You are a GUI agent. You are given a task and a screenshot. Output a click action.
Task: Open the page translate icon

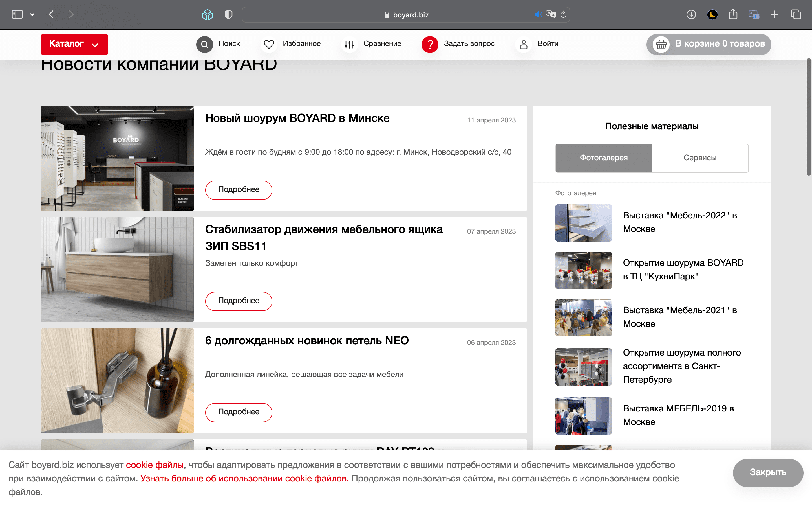[x=551, y=14]
